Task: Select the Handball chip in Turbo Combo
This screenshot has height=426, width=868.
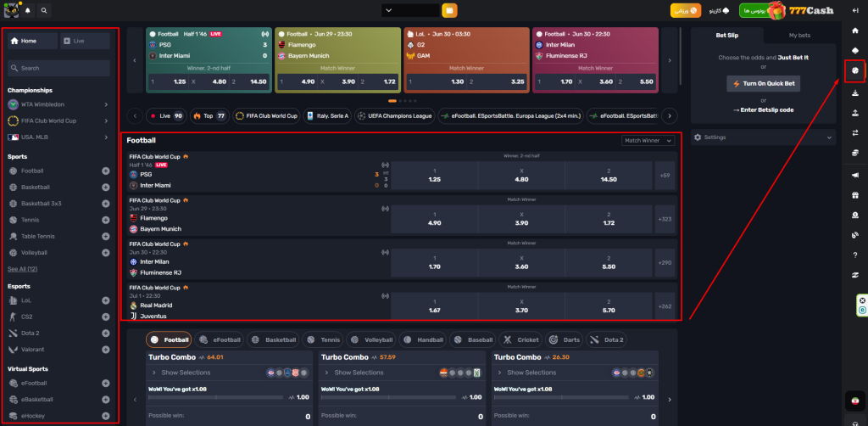Action: coord(424,339)
